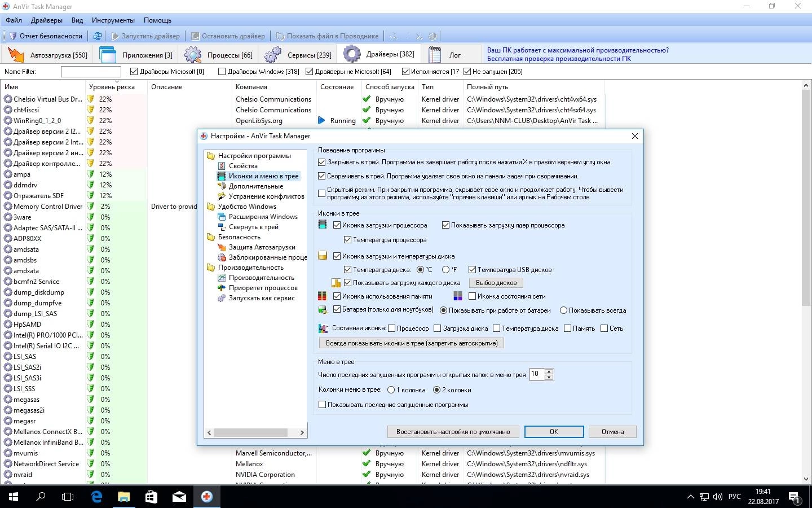Click the CPU load tray icon image in settings

tap(323, 225)
